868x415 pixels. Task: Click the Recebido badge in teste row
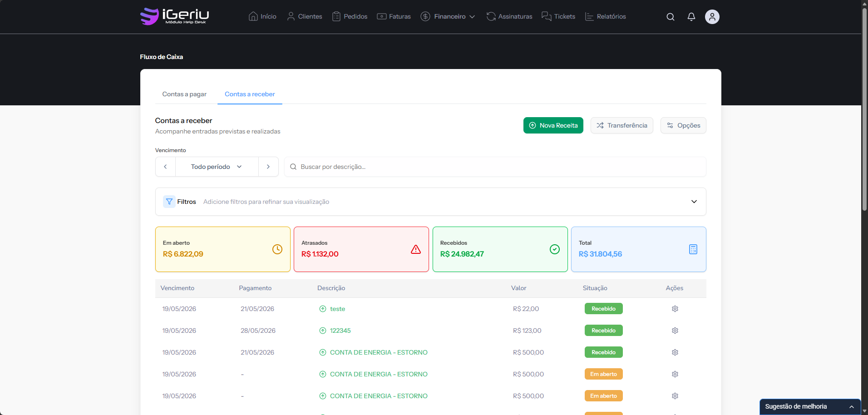tap(604, 309)
